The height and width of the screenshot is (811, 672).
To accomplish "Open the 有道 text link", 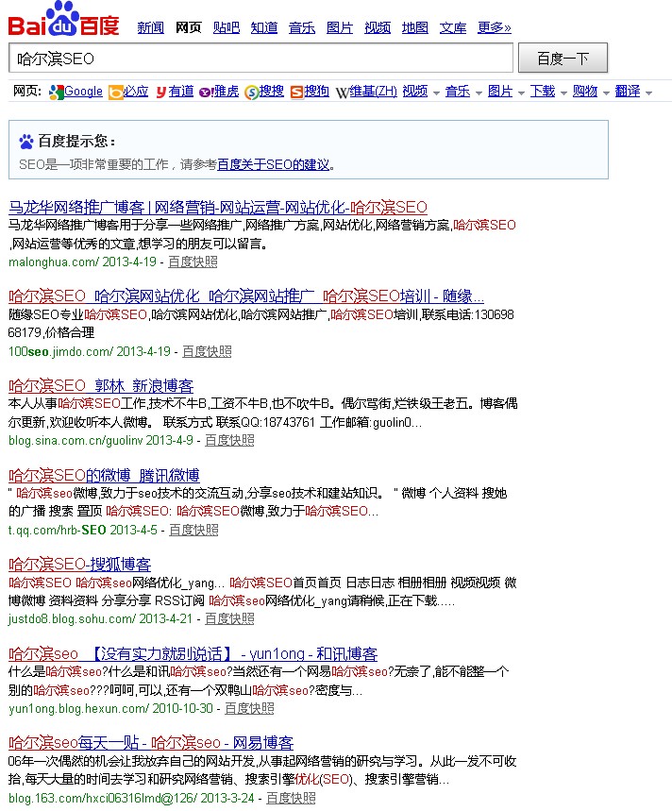I will [181, 92].
